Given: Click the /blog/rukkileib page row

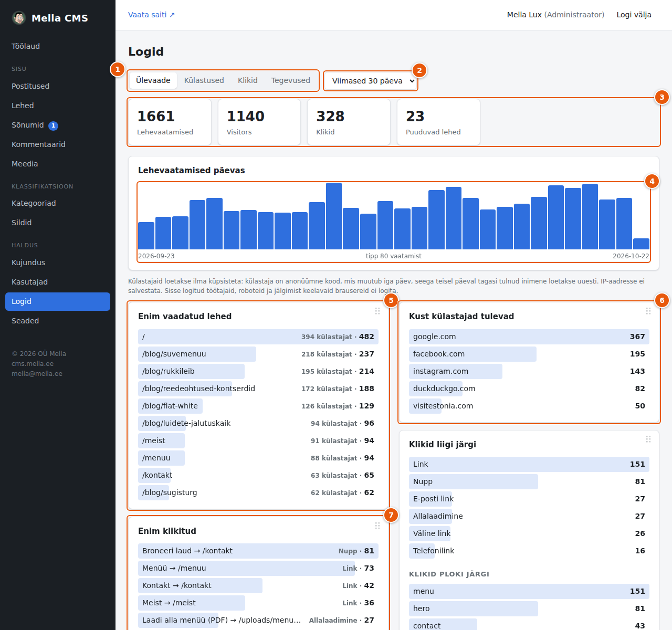Looking at the screenshot, I should 258,371.
